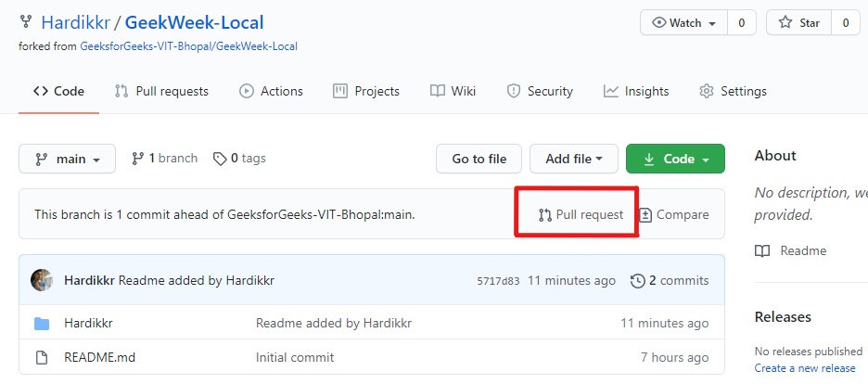Click the Hardikkr avatar in commit row

[x=42, y=280]
